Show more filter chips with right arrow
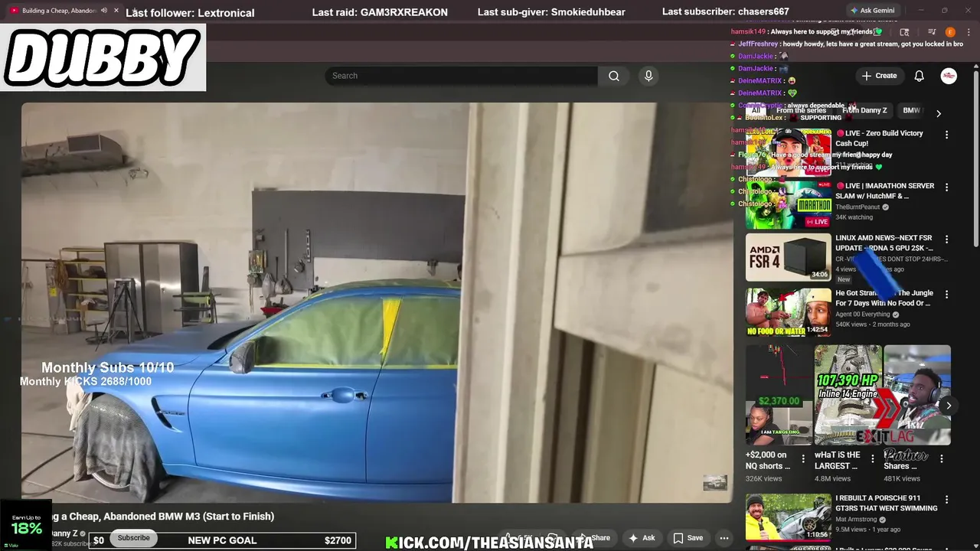The width and height of the screenshot is (980, 551). (939, 113)
